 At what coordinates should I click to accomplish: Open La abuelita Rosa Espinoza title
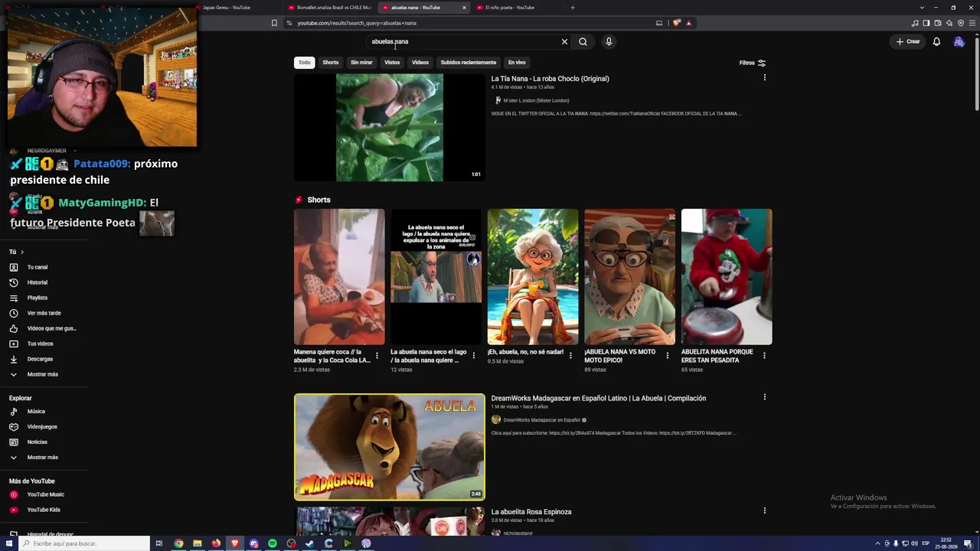pos(531,512)
